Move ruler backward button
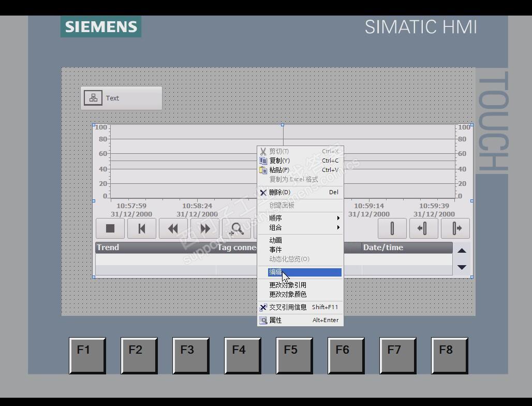 423,228
